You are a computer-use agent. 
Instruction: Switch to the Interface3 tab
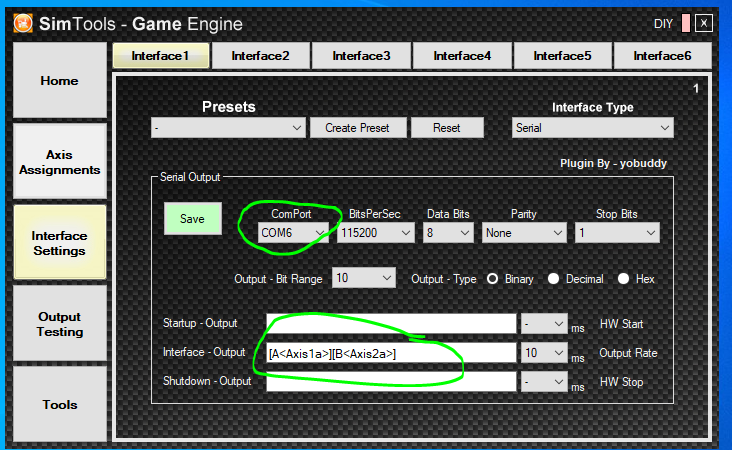361,56
